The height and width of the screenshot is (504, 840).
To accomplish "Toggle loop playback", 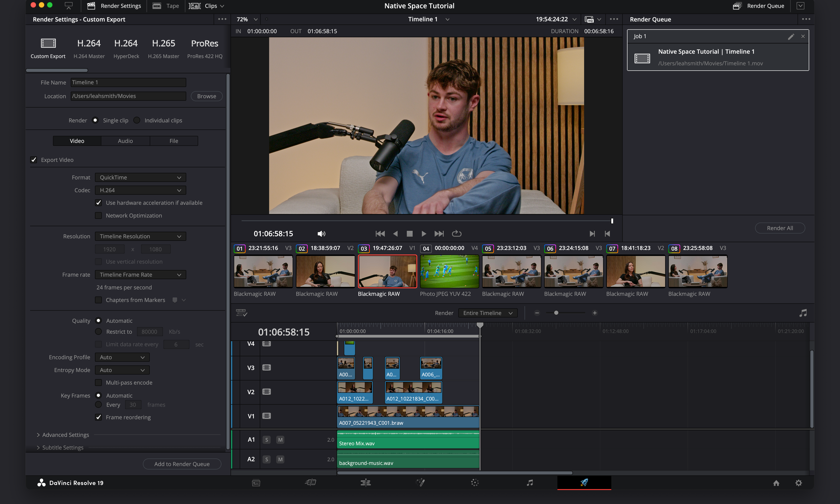I will [457, 234].
